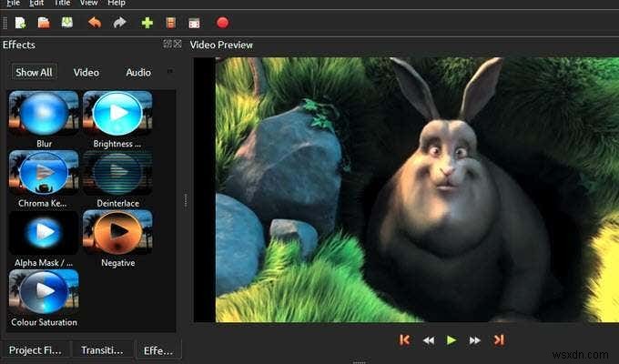Jump to end of video

499,340
